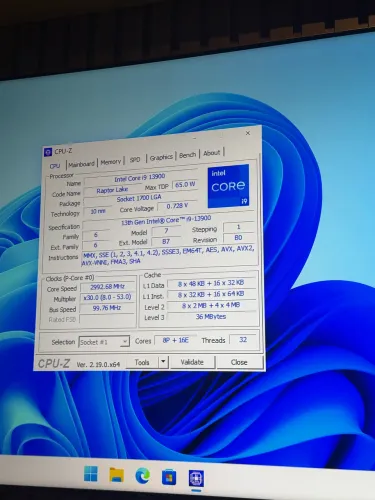The image size is (375, 500).
Task: Click the Stepping value 1
Action: [x=238, y=227]
